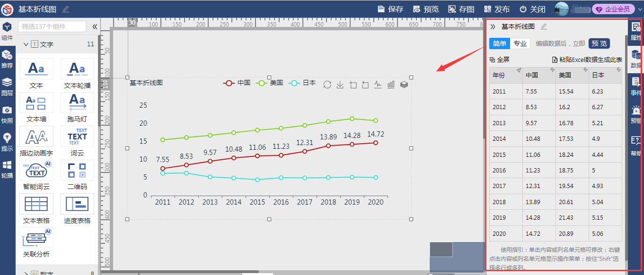Select the 2020 year cell in table
Image resolution: width=644 pixels, height=275 pixels.
pyautogui.click(x=506, y=233)
